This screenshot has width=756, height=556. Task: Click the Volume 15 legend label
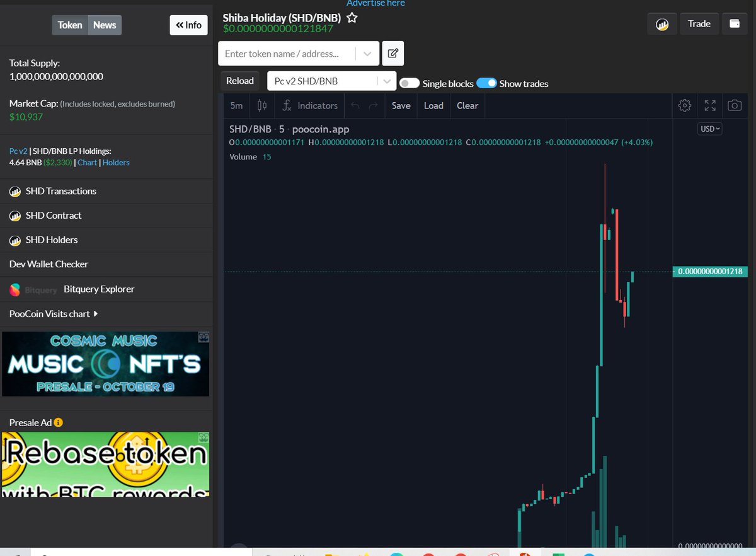coord(250,156)
